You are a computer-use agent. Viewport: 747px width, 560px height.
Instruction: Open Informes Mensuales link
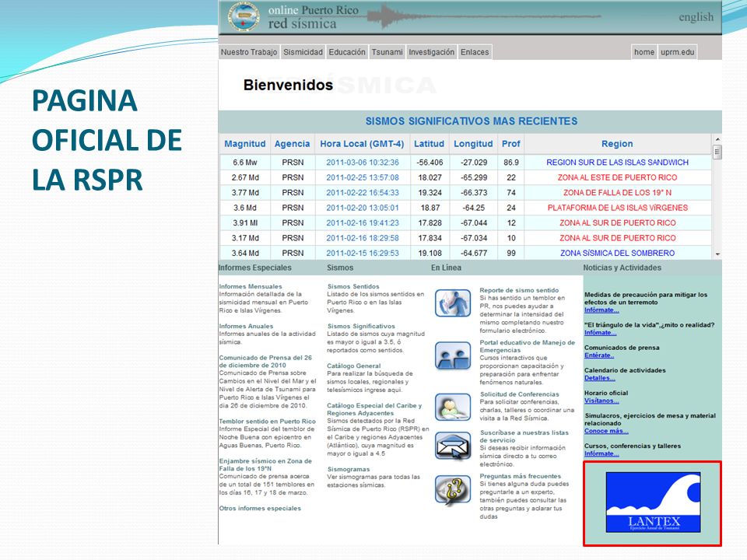pyautogui.click(x=251, y=286)
